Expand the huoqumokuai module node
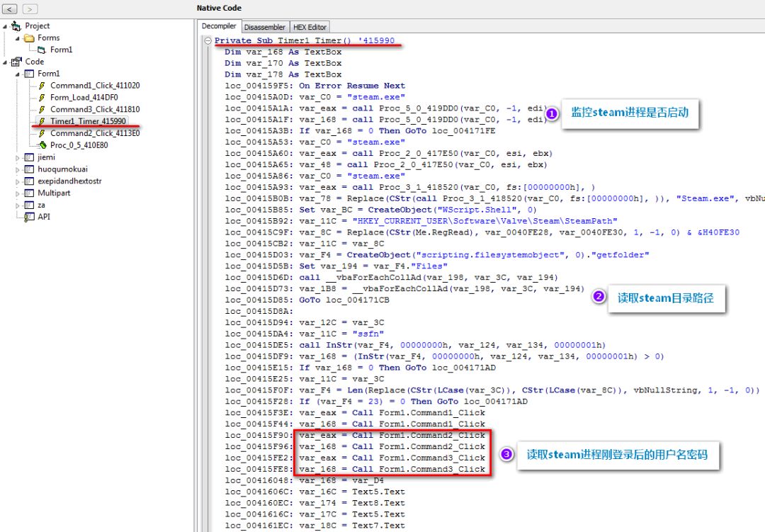Image resolution: width=765 pixels, height=532 pixels. point(18,169)
